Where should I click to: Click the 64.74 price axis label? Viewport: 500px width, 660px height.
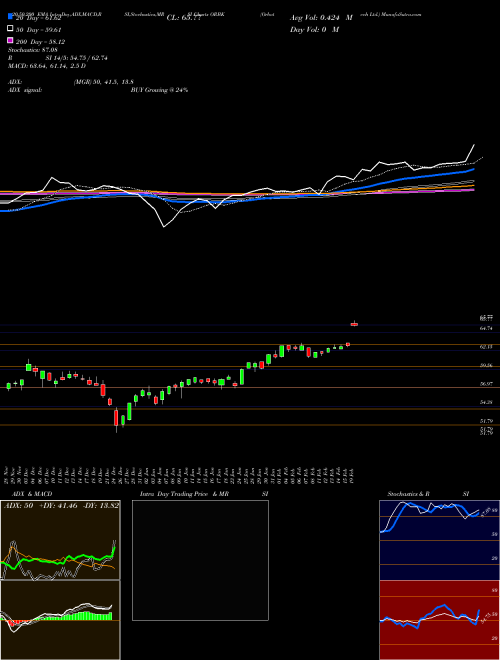tap(486, 328)
